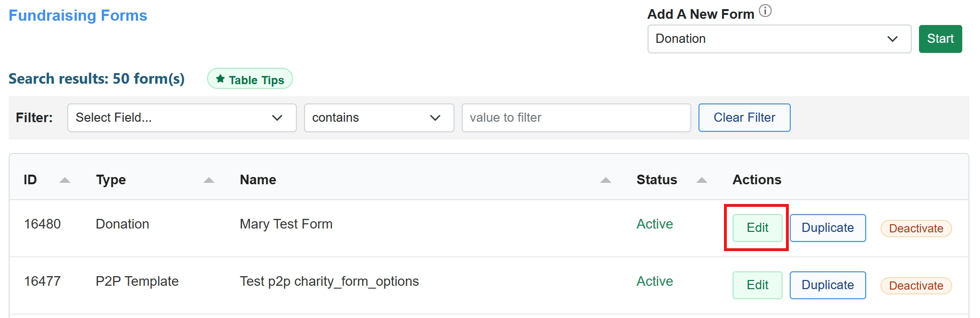
Task: Click the Active status of form 16480
Action: pos(654,224)
